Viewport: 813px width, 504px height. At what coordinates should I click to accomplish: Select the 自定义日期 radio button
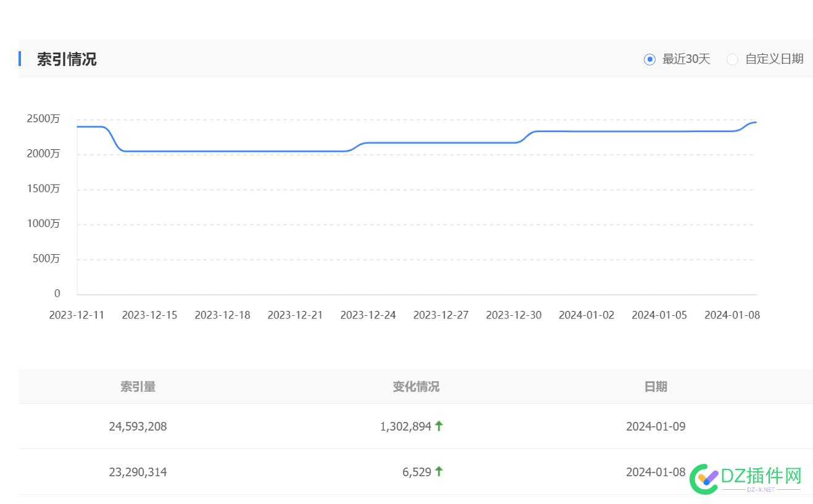(x=732, y=59)
